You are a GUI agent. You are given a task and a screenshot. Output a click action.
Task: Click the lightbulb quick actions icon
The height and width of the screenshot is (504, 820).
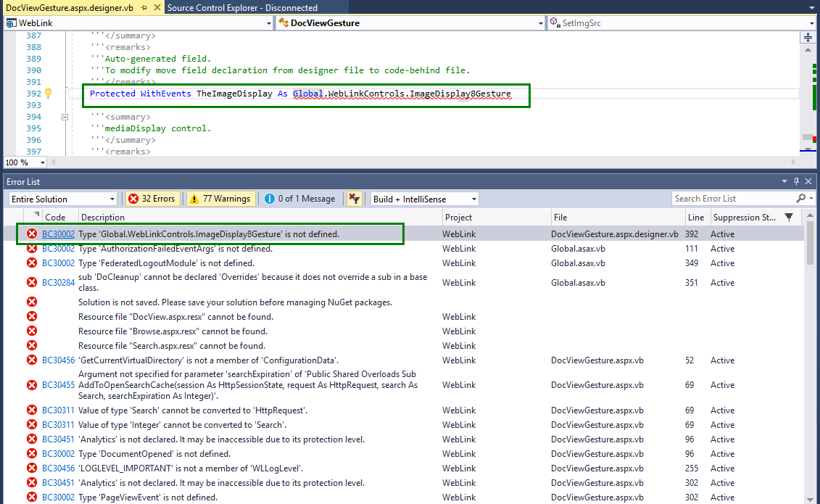pos(49,94)
